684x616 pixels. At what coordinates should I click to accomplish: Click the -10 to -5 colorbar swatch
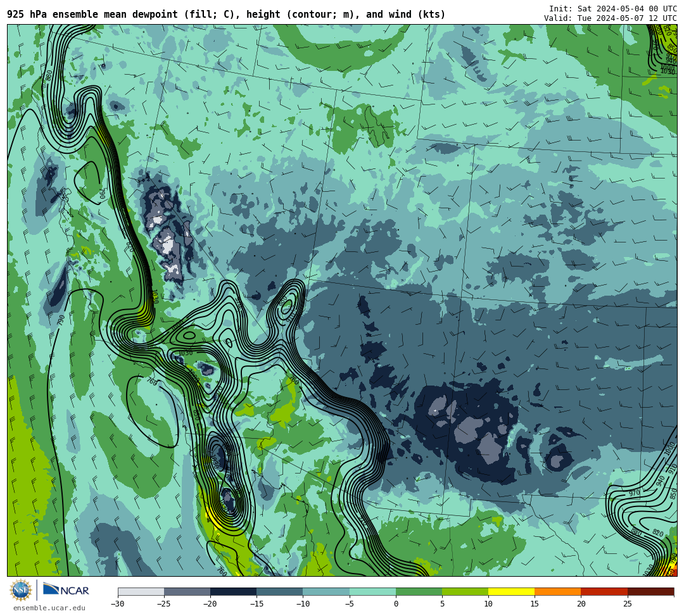click(x=326, y=591)
